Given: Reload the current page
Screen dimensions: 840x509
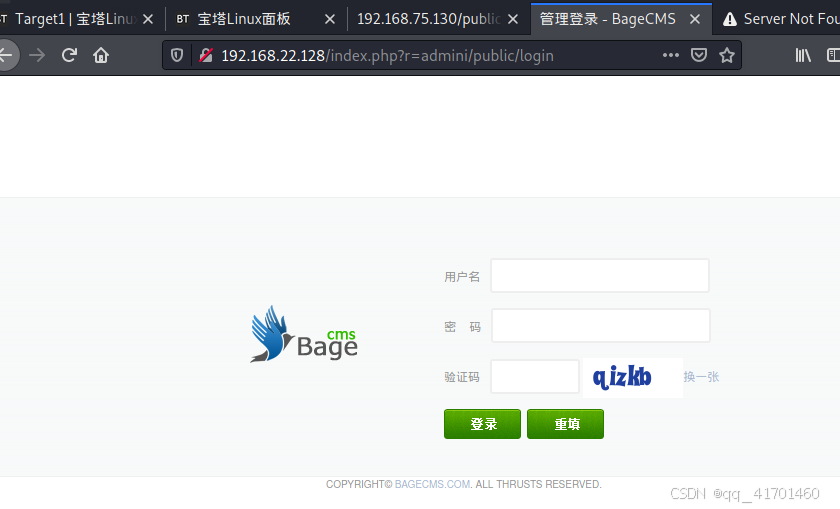Looking at the screenshot, I should 69,55.
